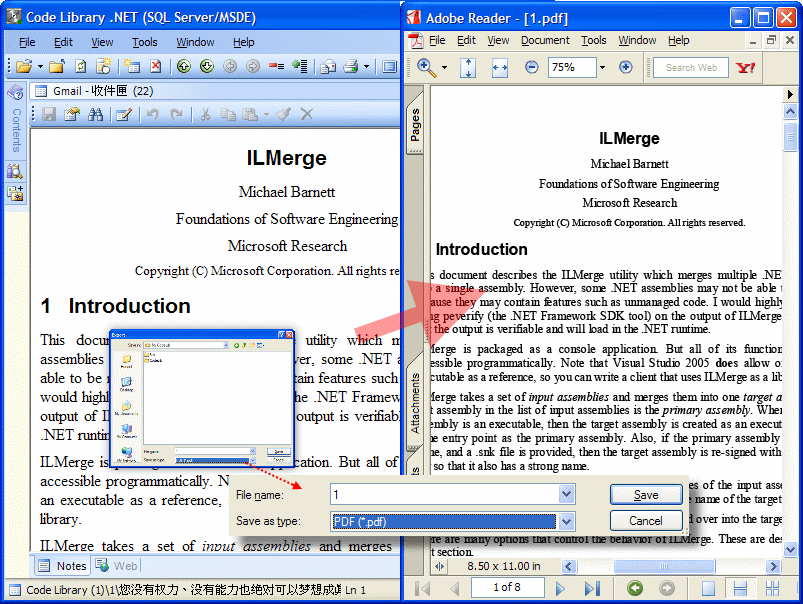
Task: Click the copy icon in the note toolbar
Action: pyautogui.click(x=228, y=114)
